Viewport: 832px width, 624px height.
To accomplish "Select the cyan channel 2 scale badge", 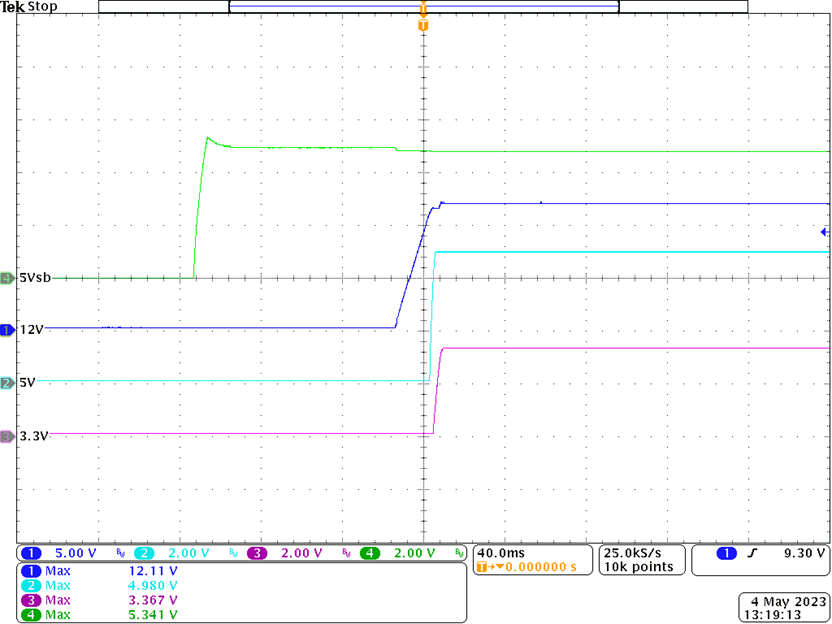I will pyautogui.click(x=145, y=553).
